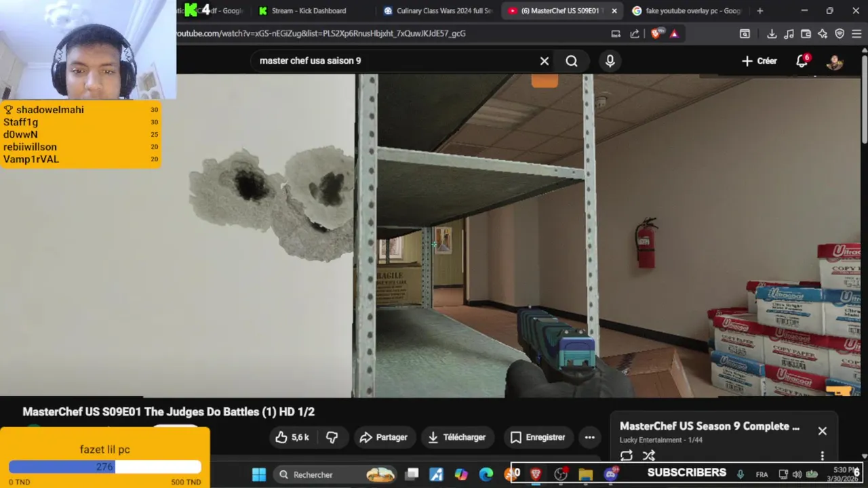Start voice search with the microphone
This screenshot has height=488, width=868.
pos(610,61)
